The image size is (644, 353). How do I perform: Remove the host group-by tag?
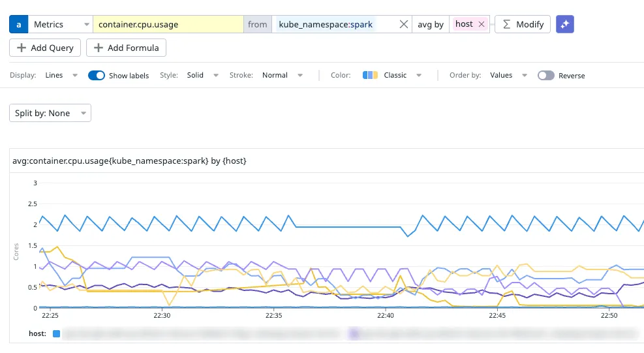(482, 24)
